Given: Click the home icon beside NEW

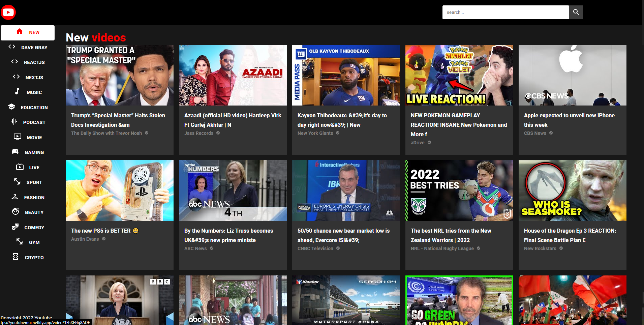Looking at the screenshot, I should tap(20, 31).
